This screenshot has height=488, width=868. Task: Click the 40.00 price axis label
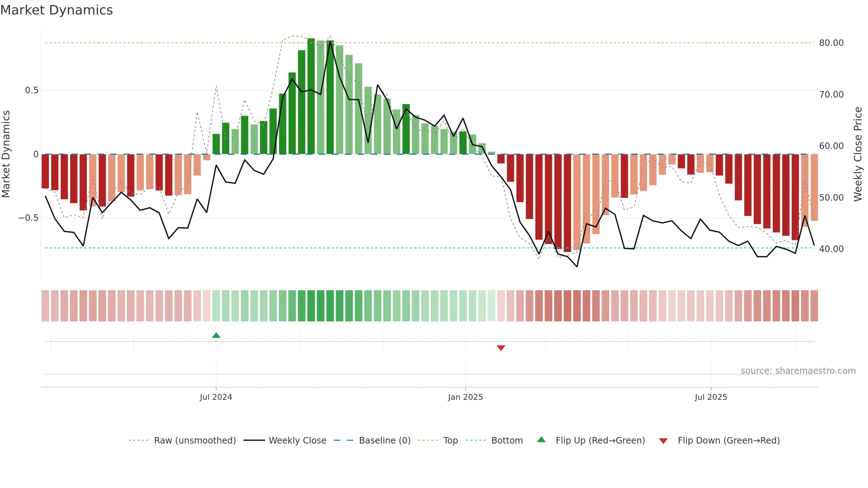(x=831, y=249)
